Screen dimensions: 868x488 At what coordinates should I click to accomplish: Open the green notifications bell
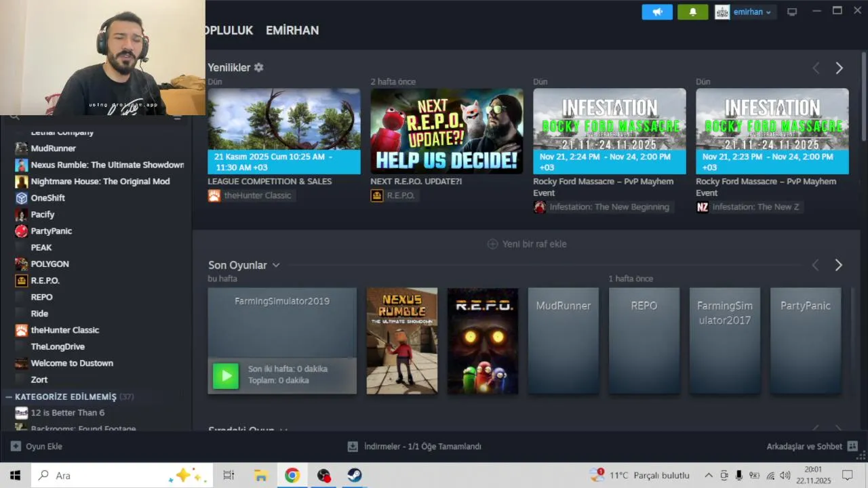click(692, 12)
